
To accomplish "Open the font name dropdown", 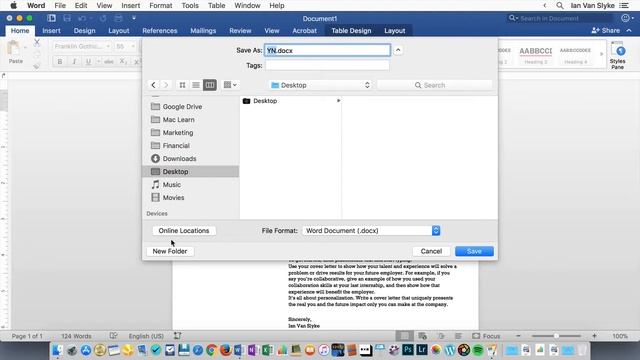I will click(108, 47).
